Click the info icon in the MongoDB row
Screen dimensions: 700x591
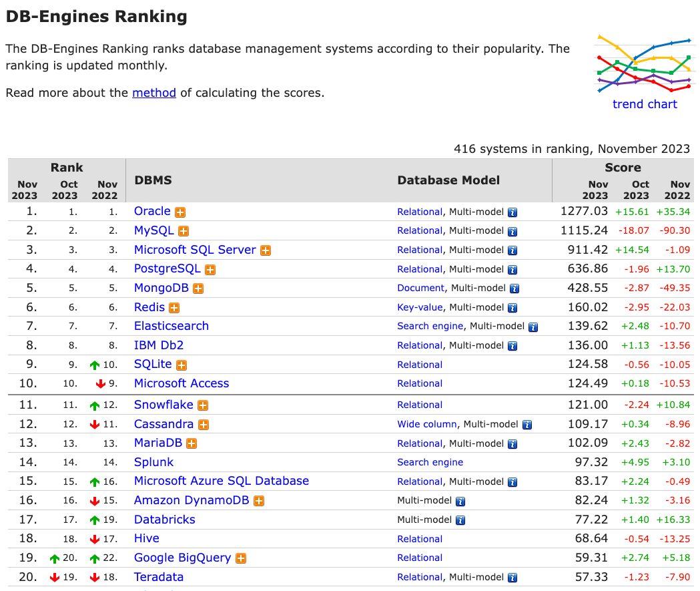(x=514, y=288)
